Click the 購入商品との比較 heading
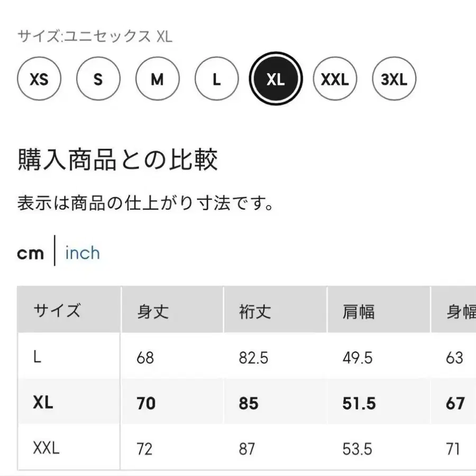Image resolution: width=476 pixels, height=476 pixels. (117, 159)
